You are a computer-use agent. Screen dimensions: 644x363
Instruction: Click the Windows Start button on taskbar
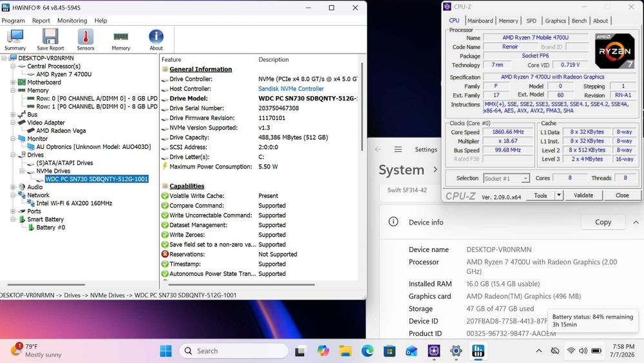click(x=166, y=351)
